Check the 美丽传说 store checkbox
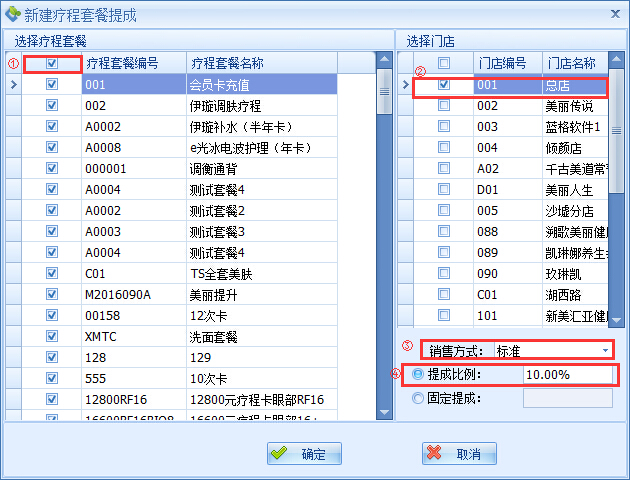630x480 pixels. (444, 105)
